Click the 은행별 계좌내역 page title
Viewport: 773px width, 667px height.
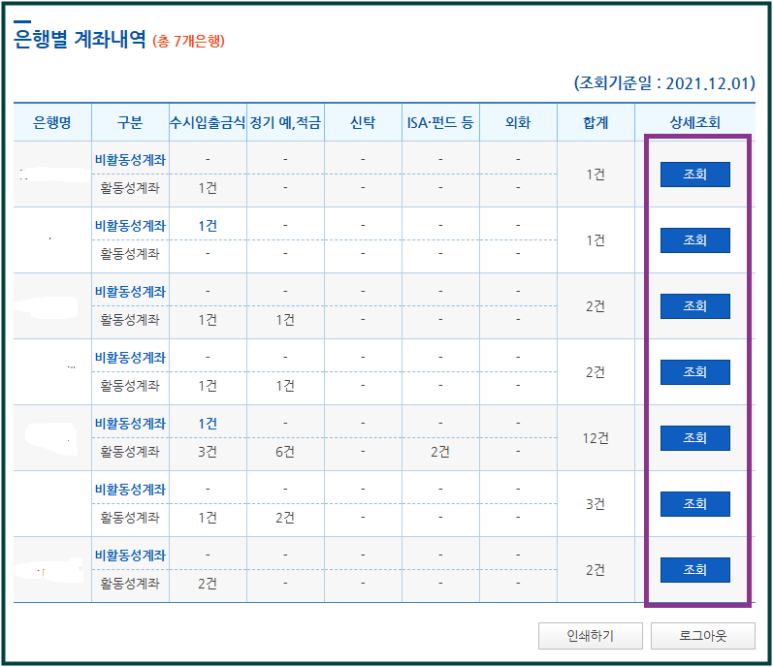[x=80, y=38]
